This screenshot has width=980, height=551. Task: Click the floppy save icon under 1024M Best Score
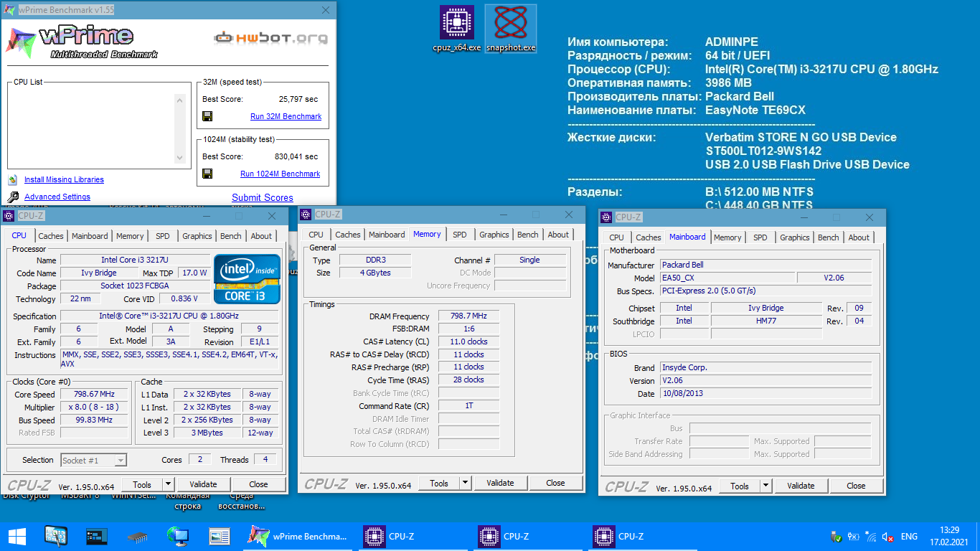207,174
